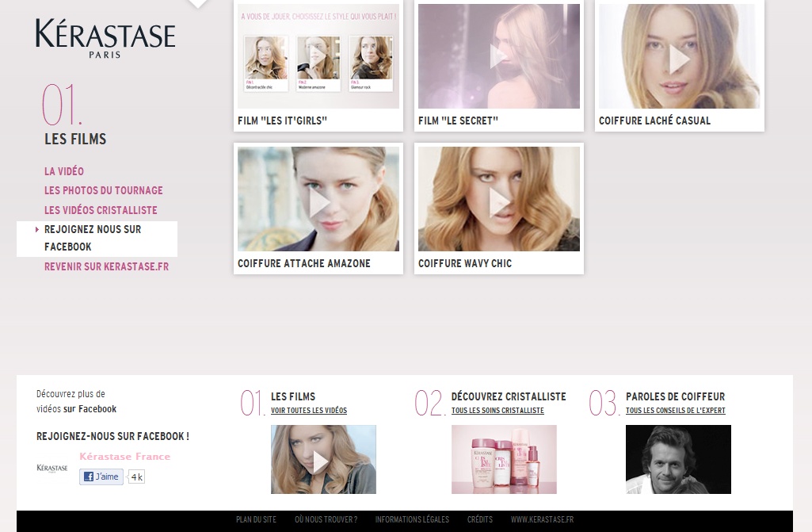Viewport: 812px width, 532px height.
Task: Open Crédits footer link
Action: coord(480,519)
